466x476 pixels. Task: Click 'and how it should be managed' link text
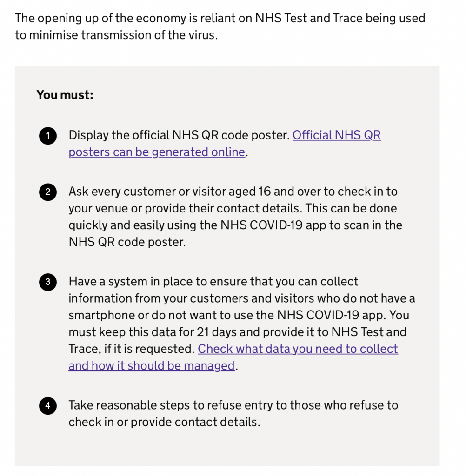pos(151,365)
